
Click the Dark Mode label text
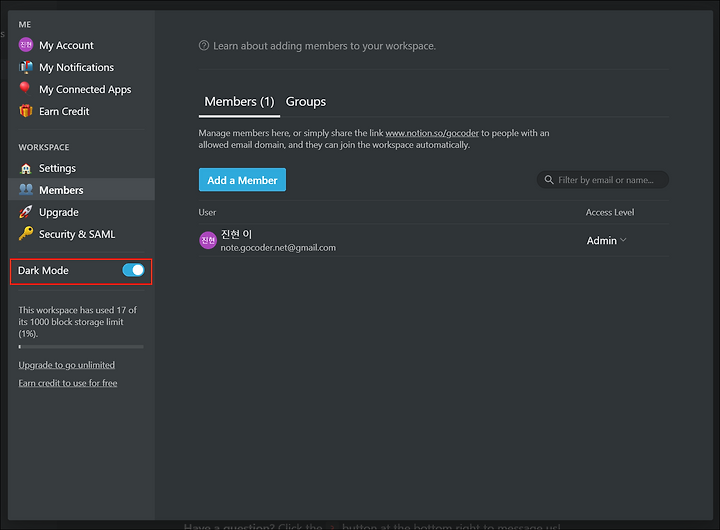(43, 271)
